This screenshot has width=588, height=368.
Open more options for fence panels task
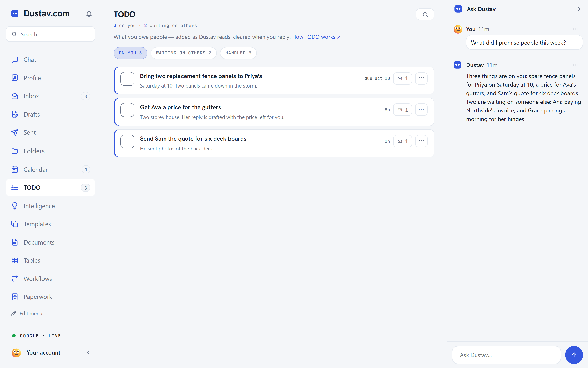click(x=421, y=78)
